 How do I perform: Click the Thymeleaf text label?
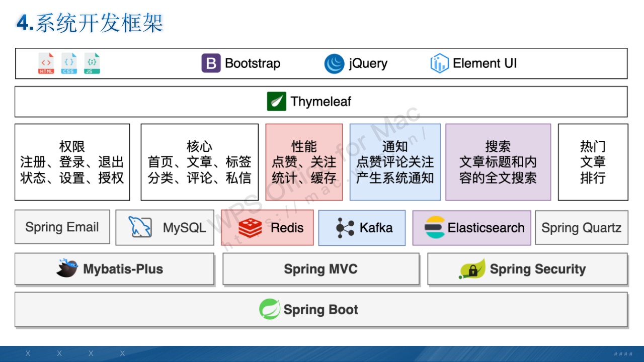pyautogui.click(x=321, y=102)
